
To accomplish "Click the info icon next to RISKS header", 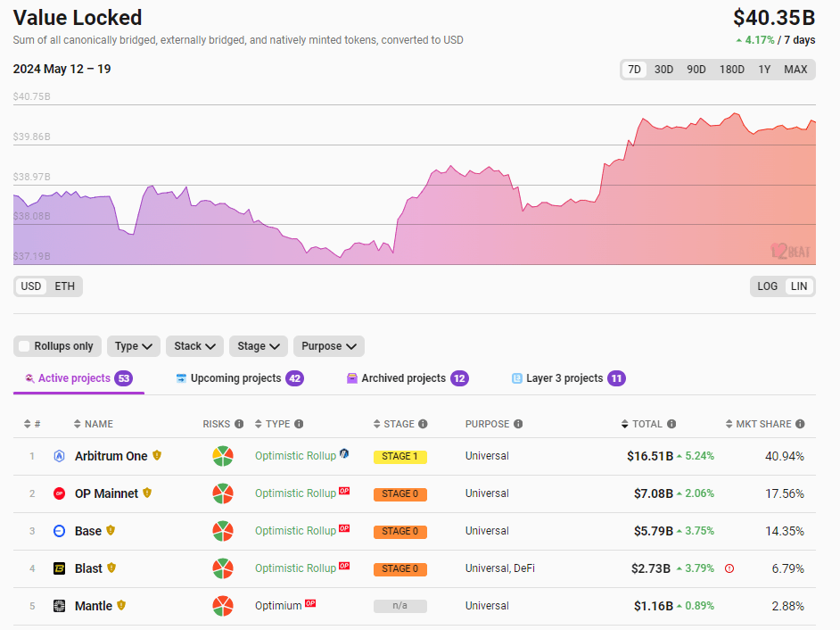I will point(239,424).
